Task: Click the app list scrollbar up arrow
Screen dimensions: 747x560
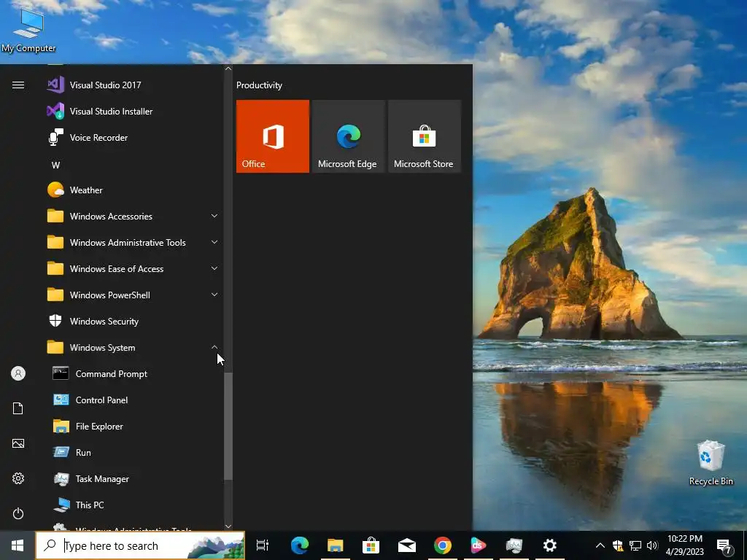Action: [x=228, y=69]
